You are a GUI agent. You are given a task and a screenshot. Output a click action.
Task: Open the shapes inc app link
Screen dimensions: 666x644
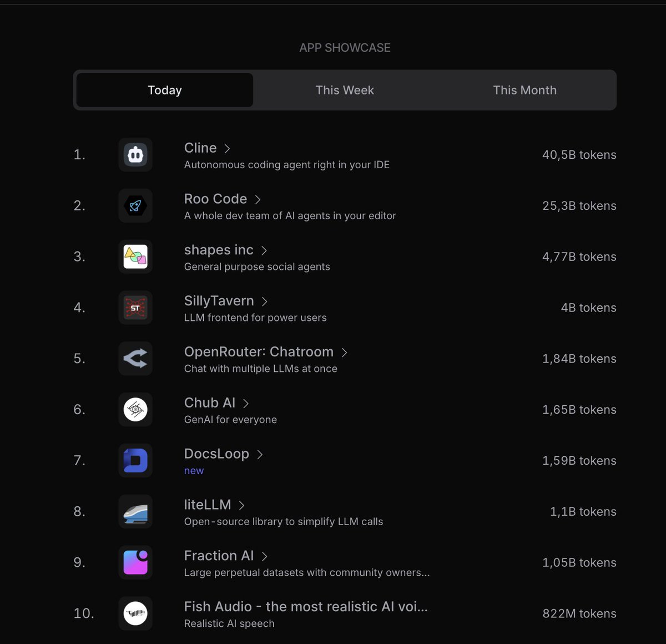(219, 250)
